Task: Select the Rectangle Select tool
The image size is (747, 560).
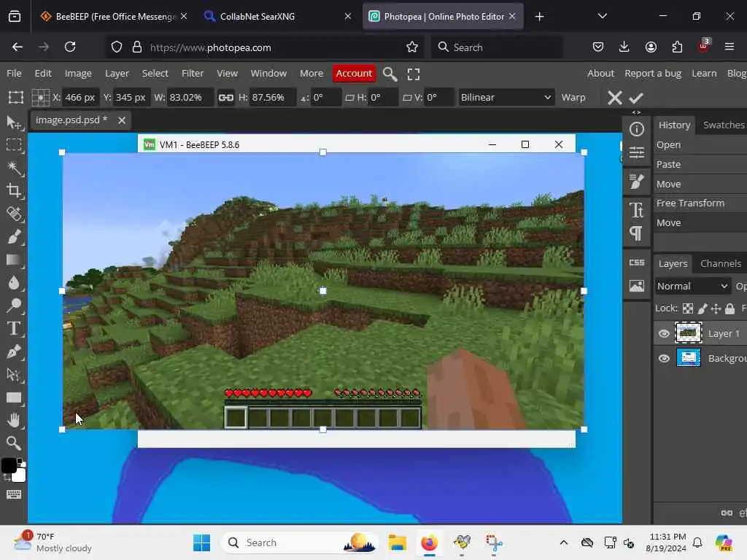Action: pyautogui.click(x=14, y=145)
